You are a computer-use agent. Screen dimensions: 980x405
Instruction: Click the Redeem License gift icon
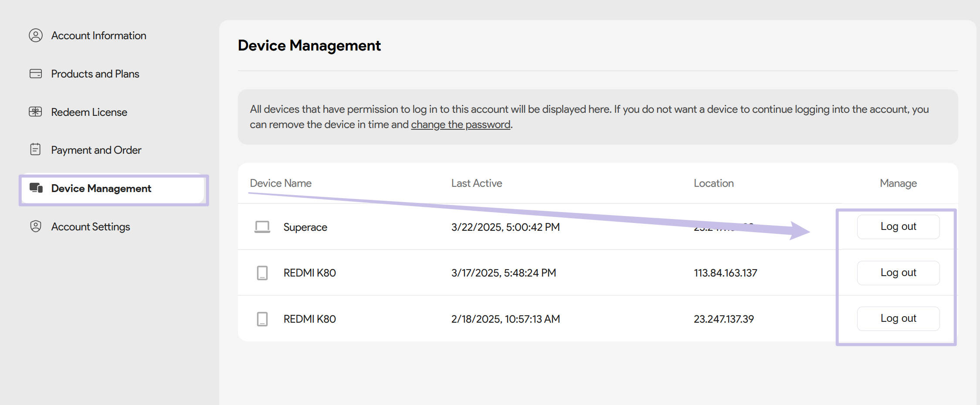(36, 112)
